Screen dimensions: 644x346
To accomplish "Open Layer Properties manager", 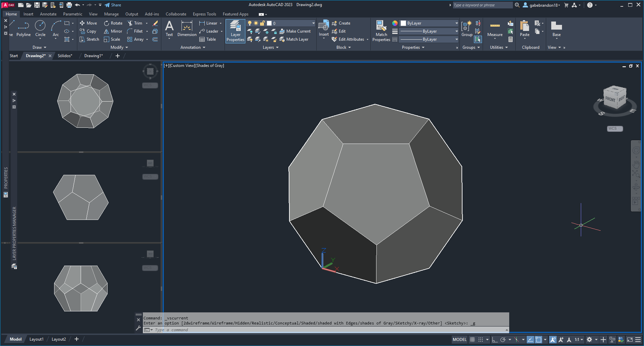I will point(235,31).
